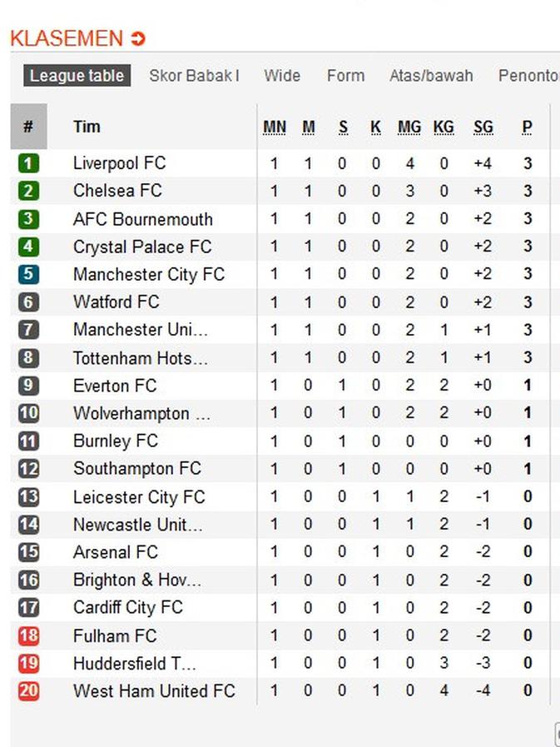Click the teal rank 5 badge
The width and height of the screenshot is (560, 747).
tap(28, 274)
